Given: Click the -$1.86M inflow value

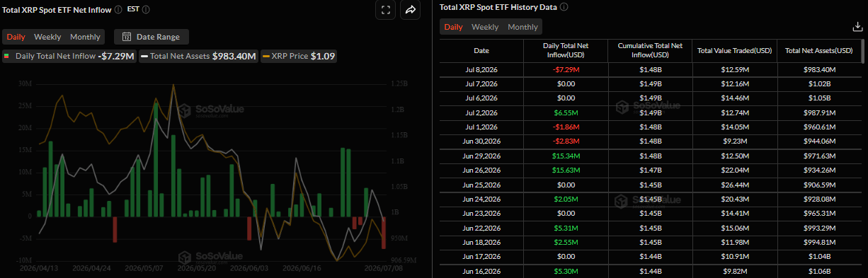Looking at the screenshot, I should click(x=566, y=127).
